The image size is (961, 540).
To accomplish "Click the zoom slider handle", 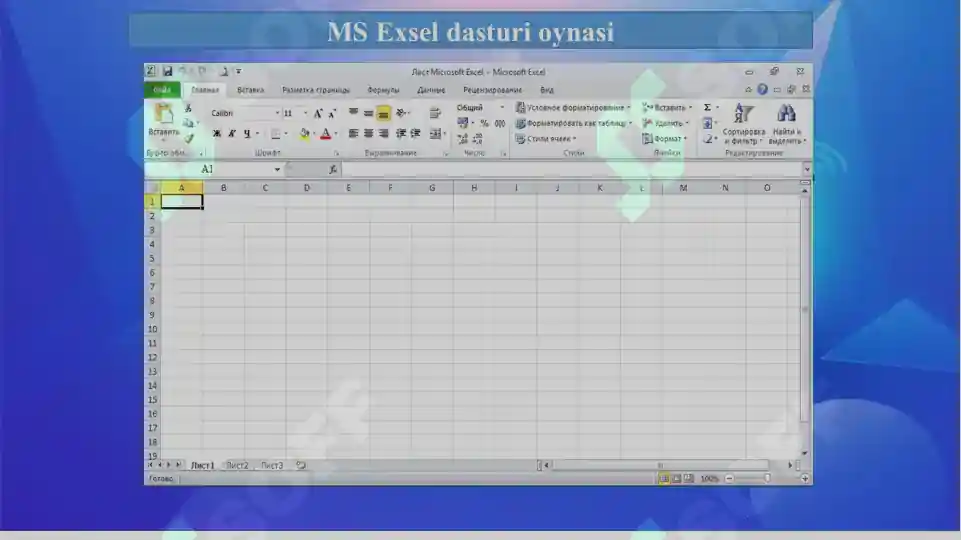I will (x=767, y=479).
